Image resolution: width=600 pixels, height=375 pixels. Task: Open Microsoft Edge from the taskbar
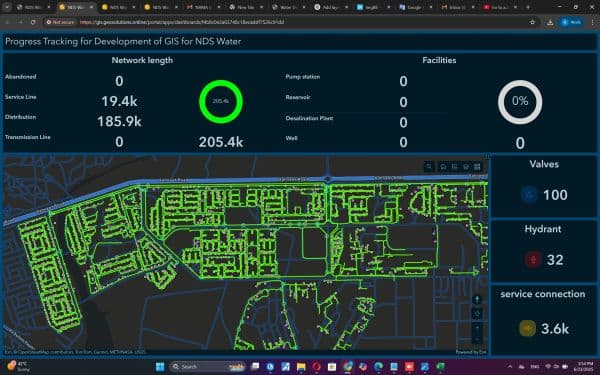(378, 367)
